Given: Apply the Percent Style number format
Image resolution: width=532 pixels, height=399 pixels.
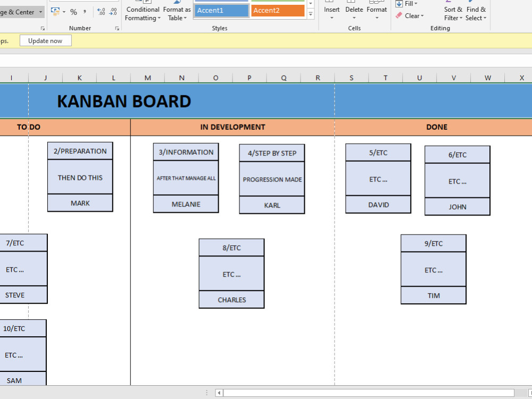Looking at the screenshot, I should coord(73,10).
